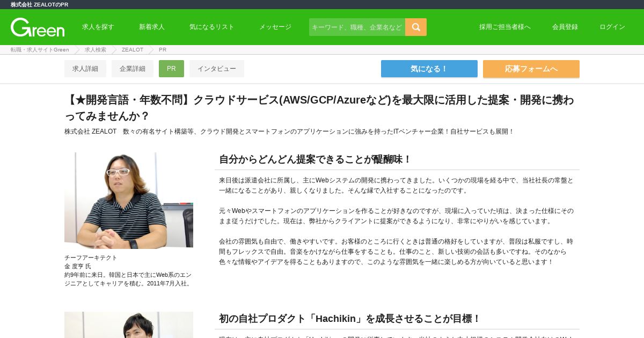This screenshot has width=644, height=338.
Task: Switch to 求人詳細 tab
Action: 85,69
